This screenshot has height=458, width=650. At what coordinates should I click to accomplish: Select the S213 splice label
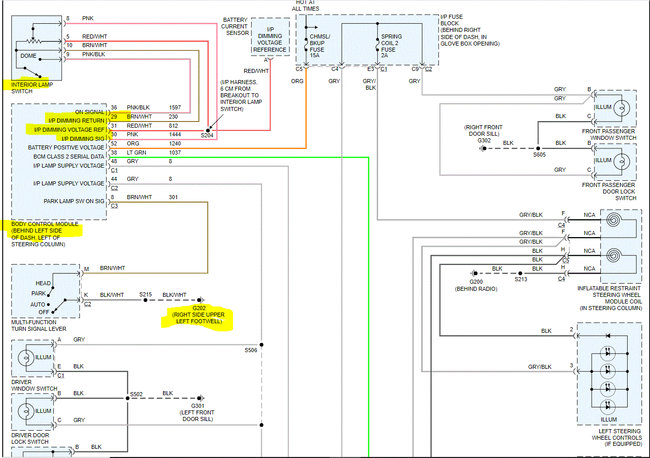coord(521,279)
